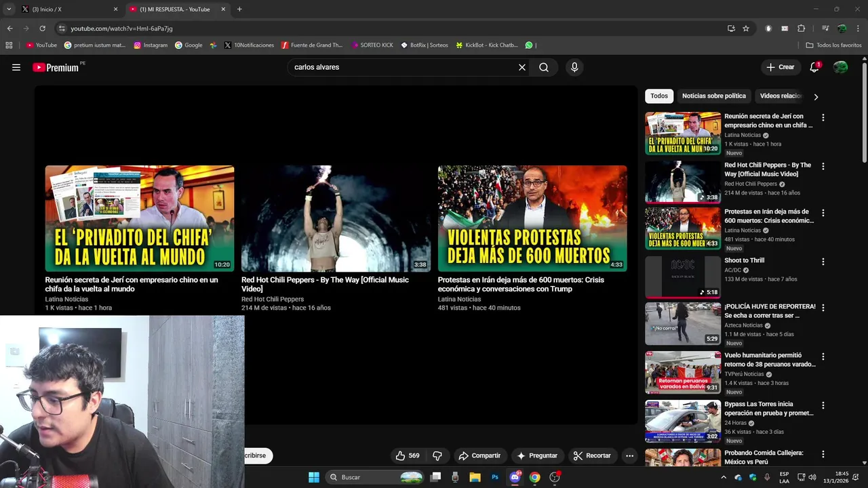This screenshot has width=868, height=488.
Task: Open the Crear upload menu
Action: [x=781, y=67]
